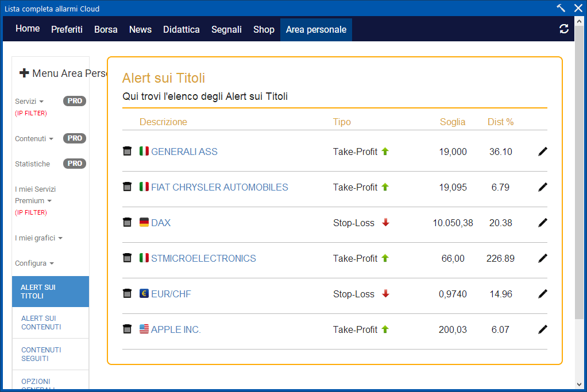Open the EUR/CHF link
This screenshot has height=392, width=587.
(x=171, y=294)
